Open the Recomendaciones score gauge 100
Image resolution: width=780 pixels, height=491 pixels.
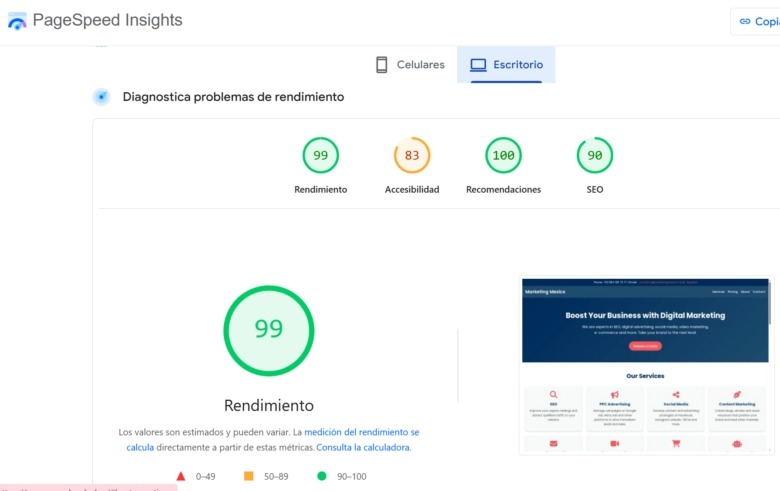click(x=503, y=155)
